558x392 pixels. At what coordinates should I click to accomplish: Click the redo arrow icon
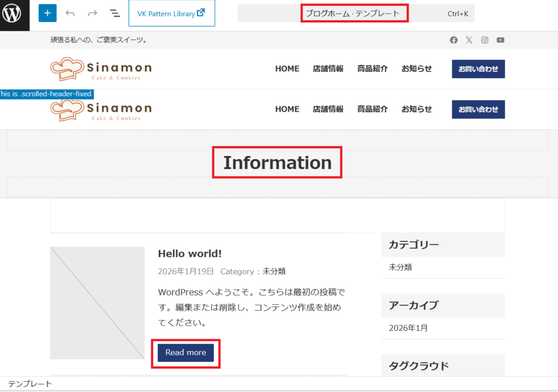point(93,13)
